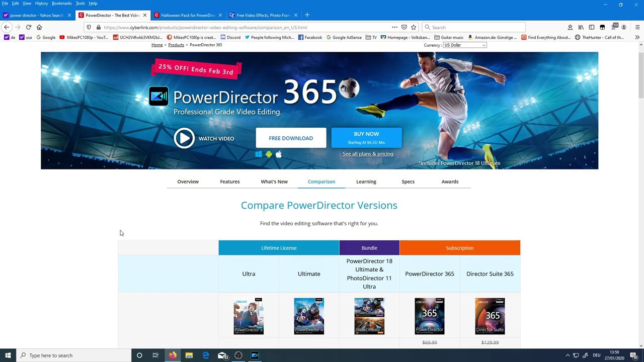This screenshot has width=644, height=362.
Task: Launch Microsoft Edge from the taskbar
Action: (206, 355)
